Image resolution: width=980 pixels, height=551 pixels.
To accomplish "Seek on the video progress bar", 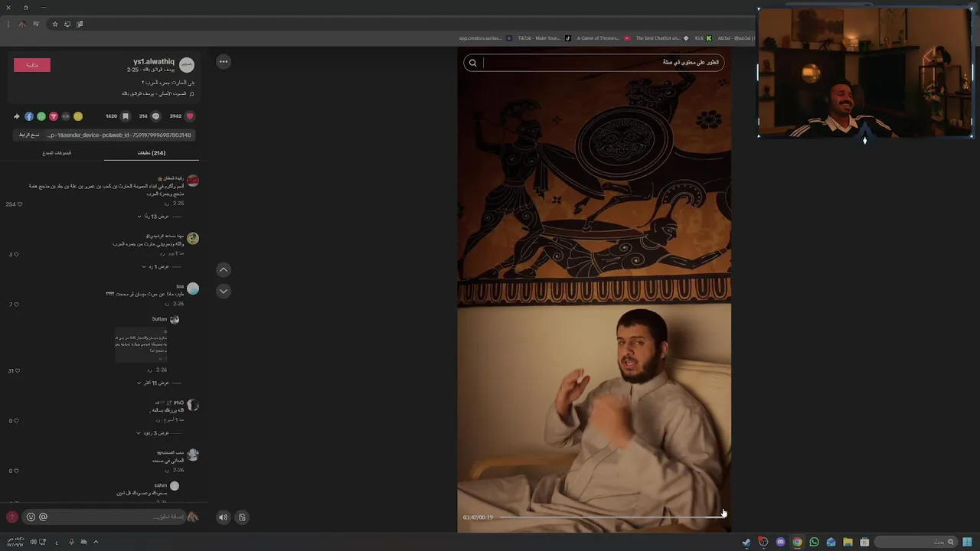I will click(x=611, y=517).
